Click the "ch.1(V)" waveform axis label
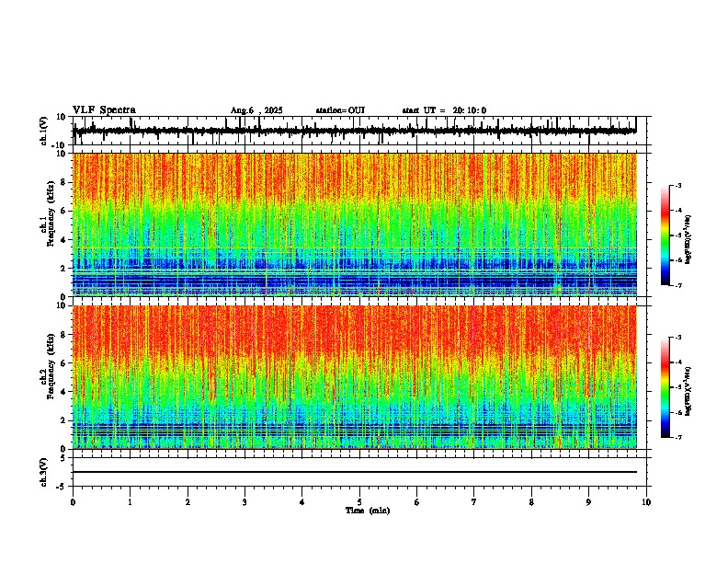Viewport: 728px width, 563px height. (x=44, y=131)
